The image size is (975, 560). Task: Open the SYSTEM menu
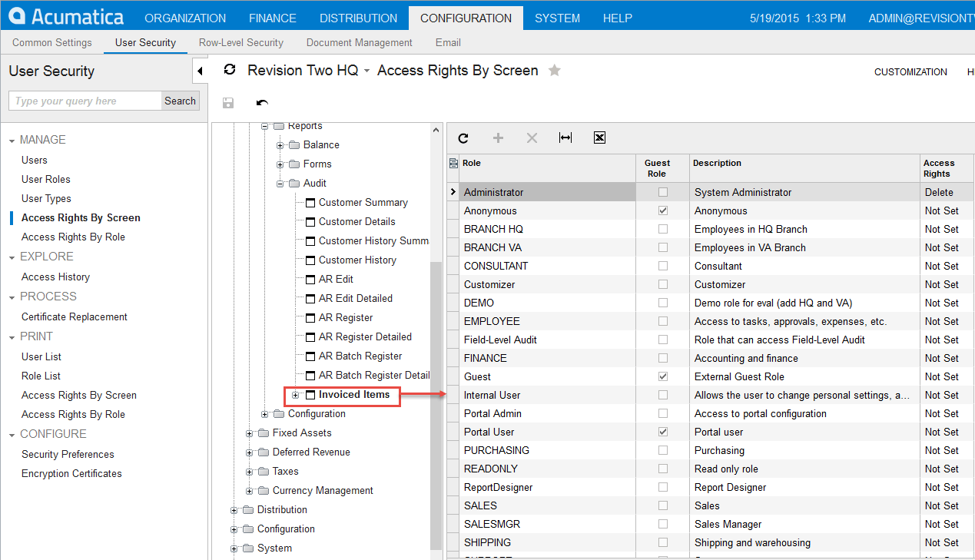point(557,18)
